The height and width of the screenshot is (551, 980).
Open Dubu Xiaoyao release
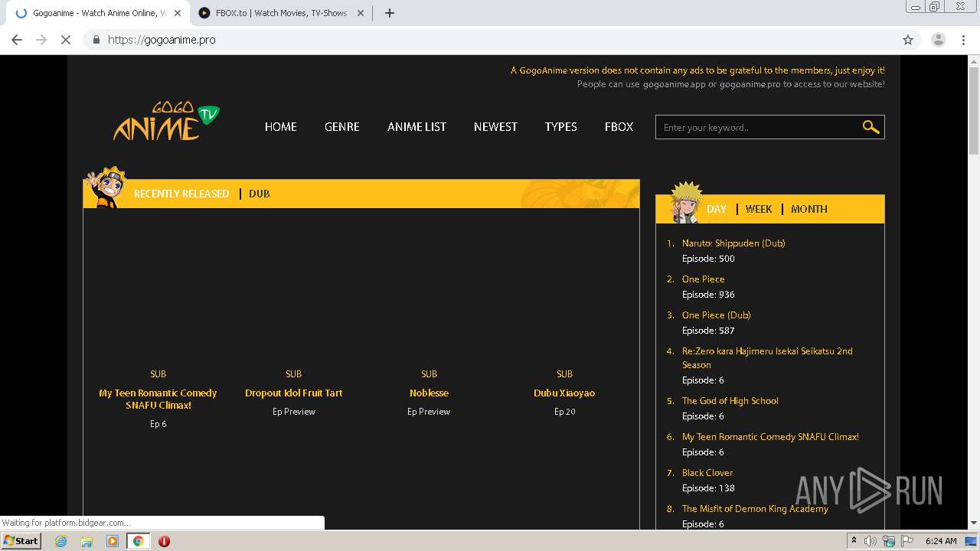[564, 393]
